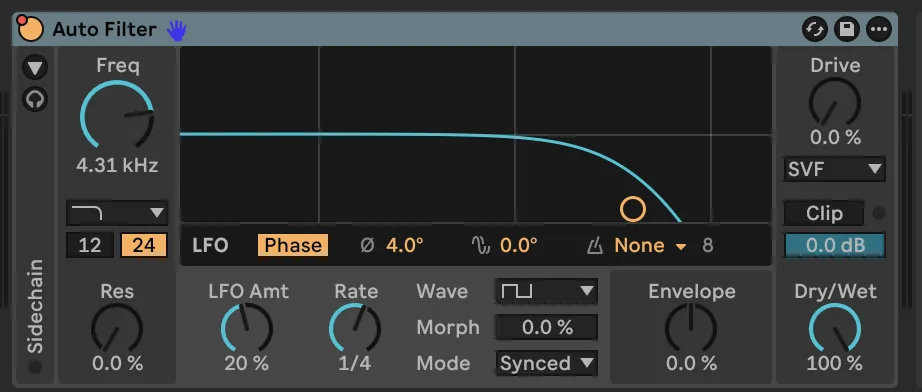Click the Freq knob

[117, 115]
